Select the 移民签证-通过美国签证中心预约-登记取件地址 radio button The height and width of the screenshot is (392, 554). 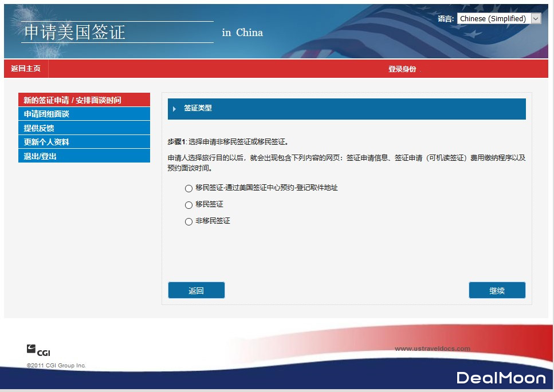(188, 188)
